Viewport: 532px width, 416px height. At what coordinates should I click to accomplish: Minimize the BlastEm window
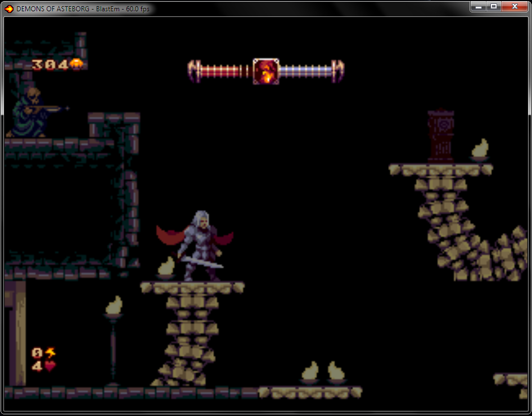point(479,7)
